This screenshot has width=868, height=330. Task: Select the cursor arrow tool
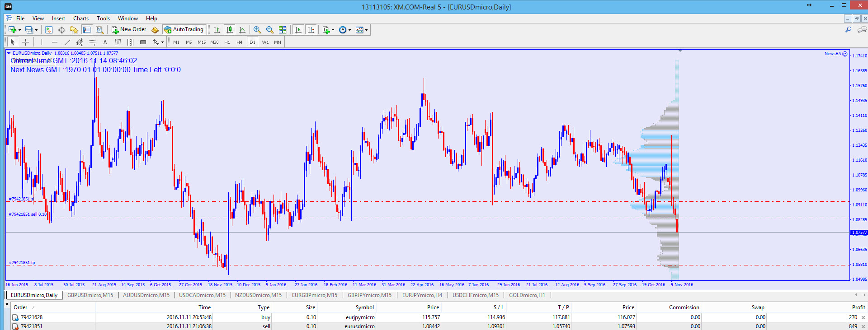13,42
